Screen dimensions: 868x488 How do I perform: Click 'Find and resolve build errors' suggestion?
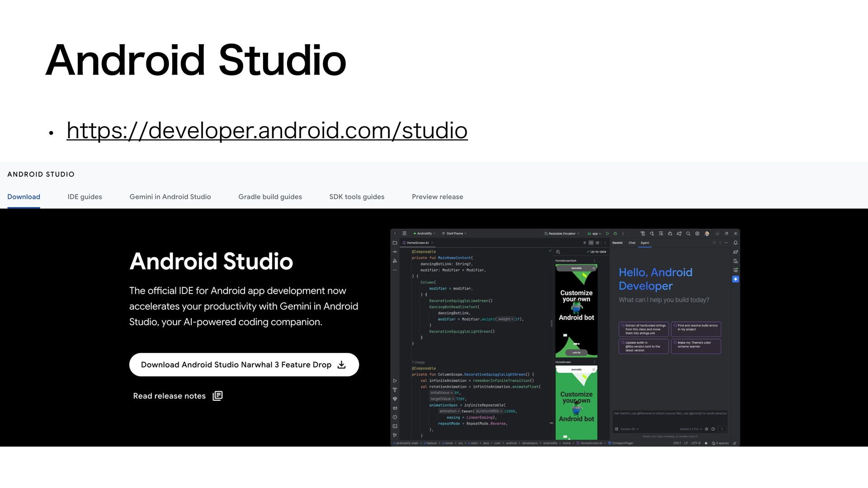[696, 329]
